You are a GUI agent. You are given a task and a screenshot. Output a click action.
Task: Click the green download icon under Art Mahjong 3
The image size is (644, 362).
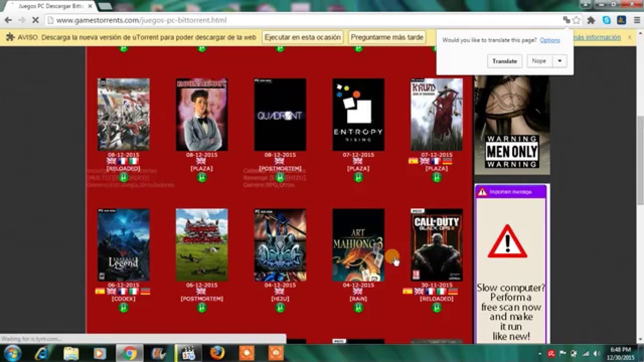click(x=358, y=307)
